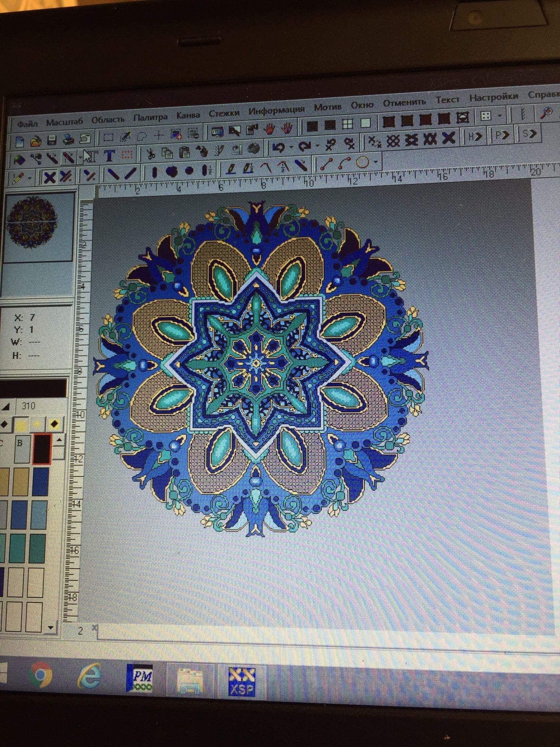
Task: Toggle the yellow square palette mode button
Action: coord(21,425)
